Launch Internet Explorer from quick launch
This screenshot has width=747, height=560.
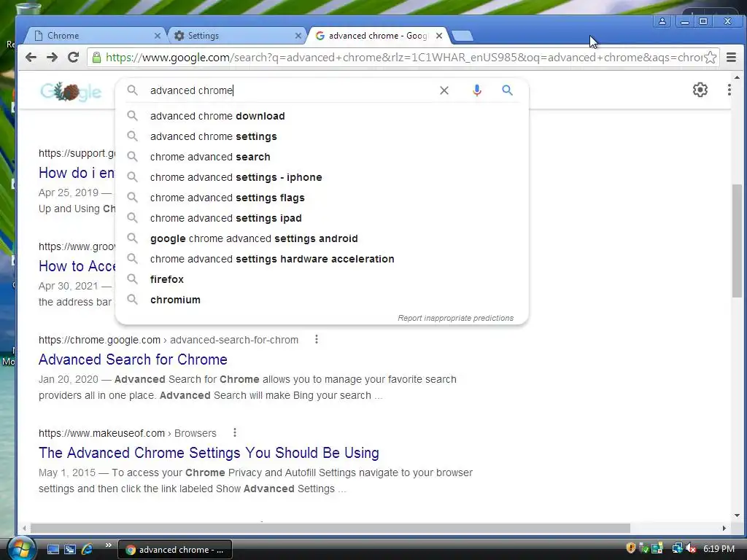click(88, 550)
